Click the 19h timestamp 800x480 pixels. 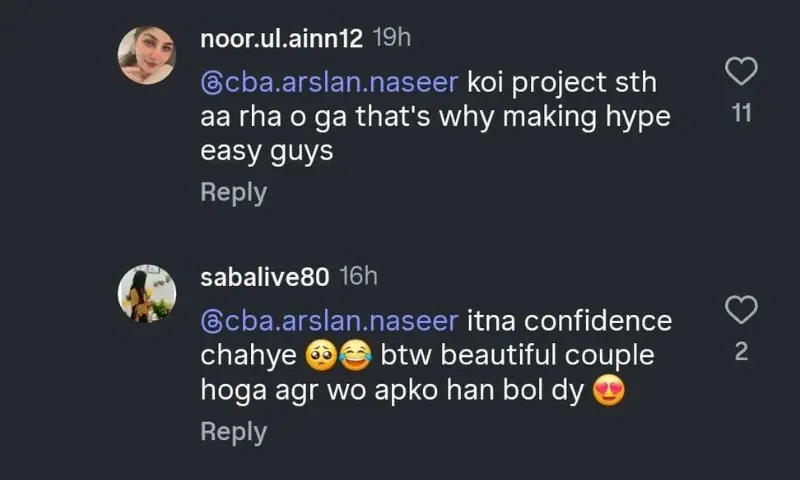(x=392, y=39)
